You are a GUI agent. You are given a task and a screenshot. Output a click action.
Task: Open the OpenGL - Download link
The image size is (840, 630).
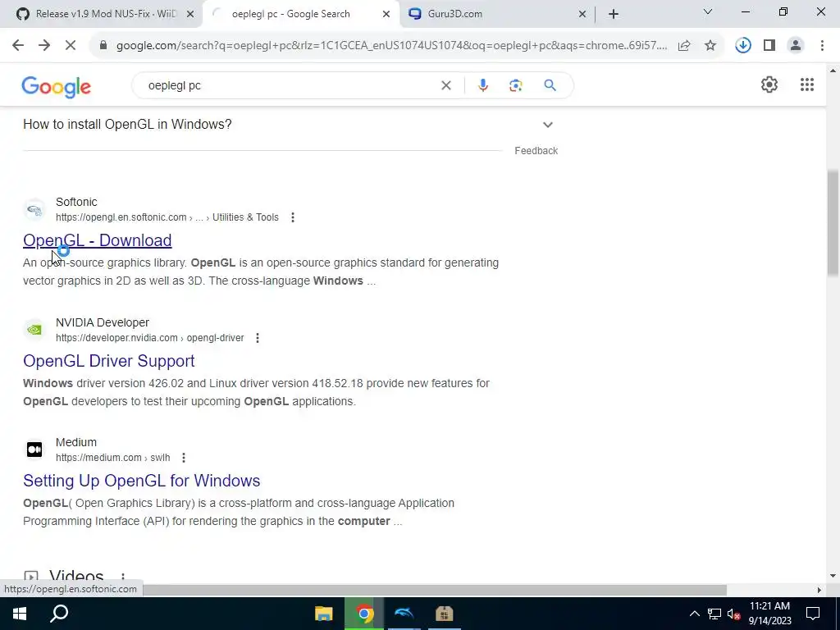(x=98, y=240)
